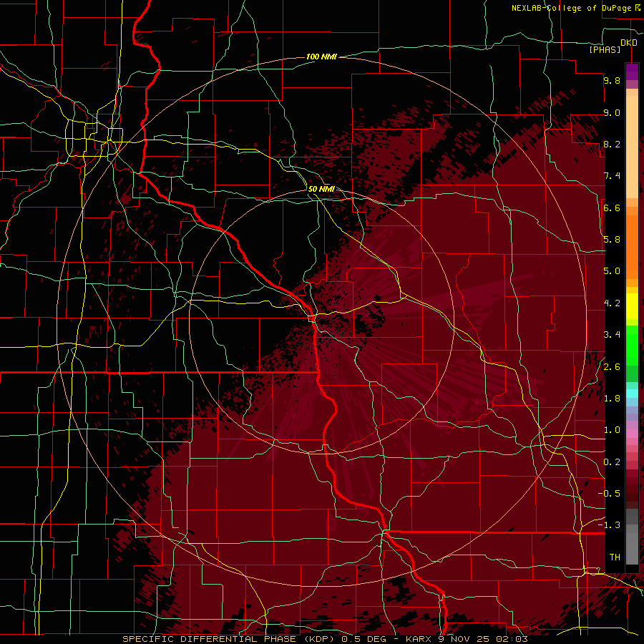Pick the cyan color bar segment

coord(632,394)
